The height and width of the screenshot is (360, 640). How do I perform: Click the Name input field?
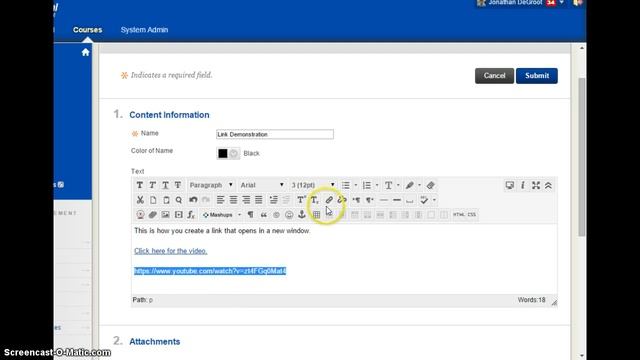click(x=275, y=134)
